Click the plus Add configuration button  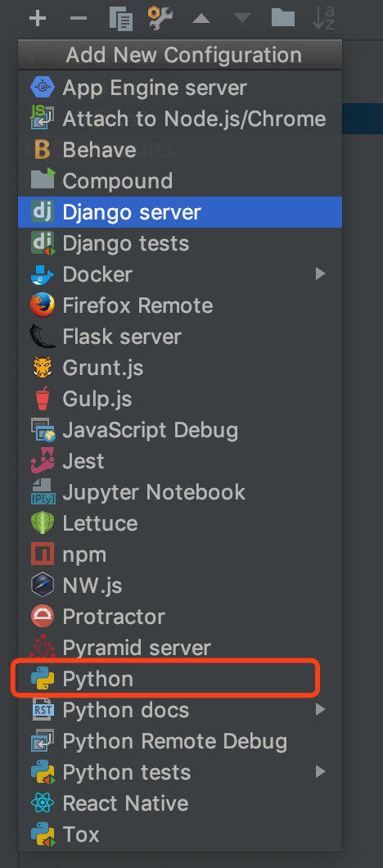click(38, 18)
